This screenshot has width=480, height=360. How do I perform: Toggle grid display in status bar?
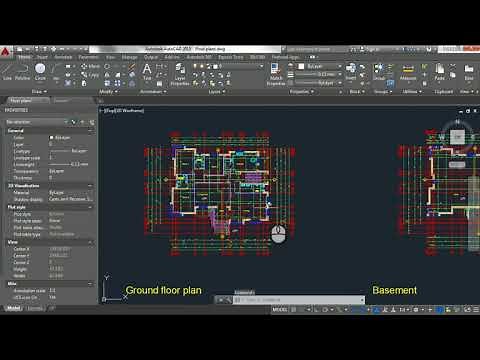point(294,310)
